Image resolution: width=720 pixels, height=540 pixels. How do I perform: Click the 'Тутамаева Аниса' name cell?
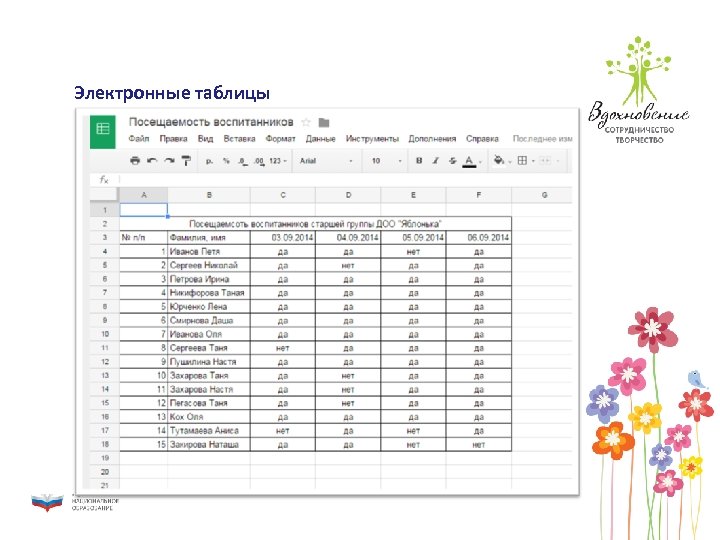pos(209,430)
